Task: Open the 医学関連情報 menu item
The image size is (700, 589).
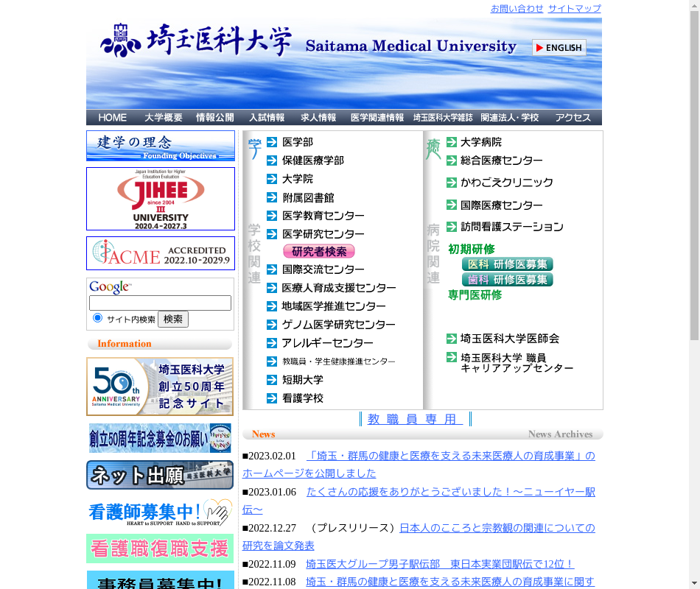Action: coord(377,117)
